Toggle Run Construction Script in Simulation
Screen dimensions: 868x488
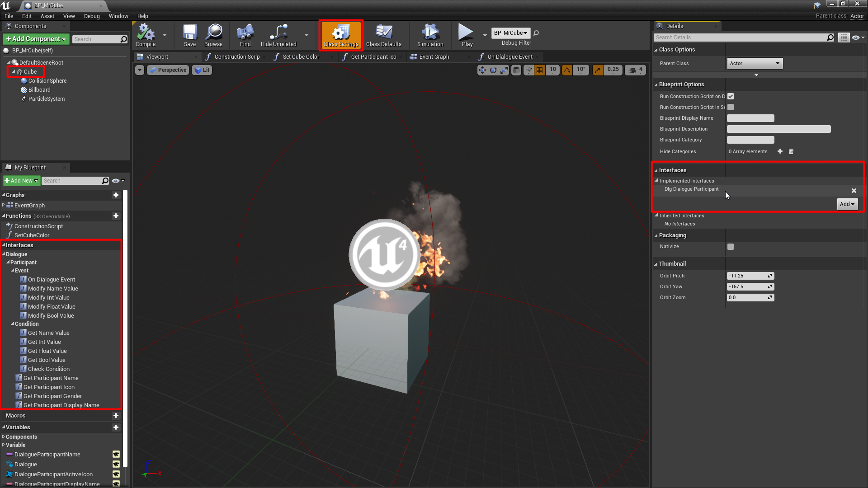(x=730, y=107)
